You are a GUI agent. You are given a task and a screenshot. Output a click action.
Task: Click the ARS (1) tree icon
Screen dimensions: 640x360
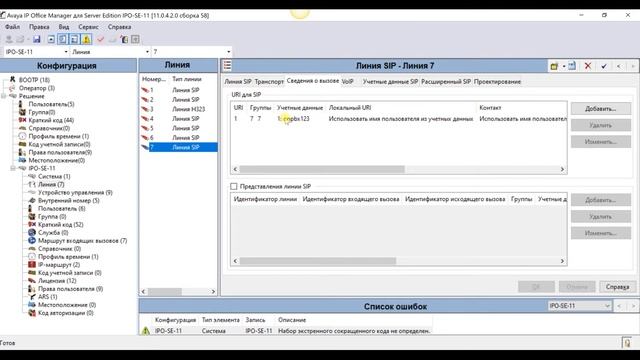pyautogui.click(x=32, y=297)
